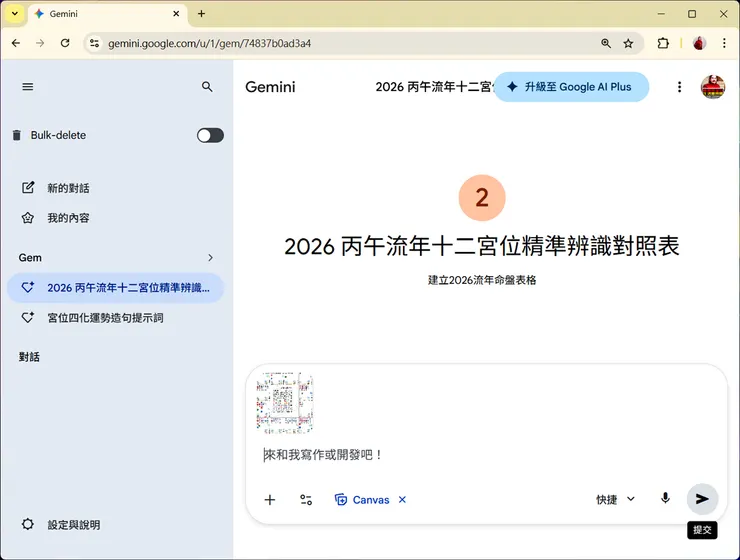Click the large Gem title heading
This screenshot has width=740, height=560.
(482, 246)
